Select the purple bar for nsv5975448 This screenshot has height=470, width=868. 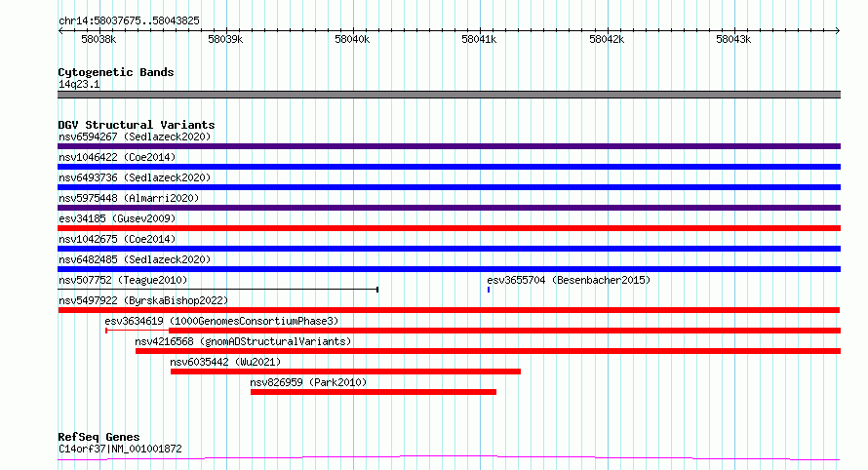[449, 208]
